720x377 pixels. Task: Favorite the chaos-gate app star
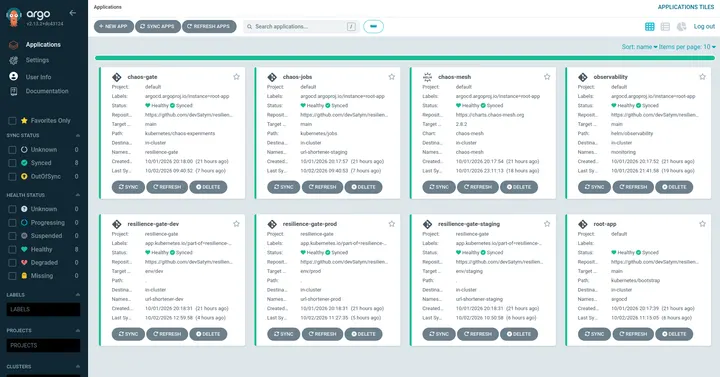tap(236, 77)
